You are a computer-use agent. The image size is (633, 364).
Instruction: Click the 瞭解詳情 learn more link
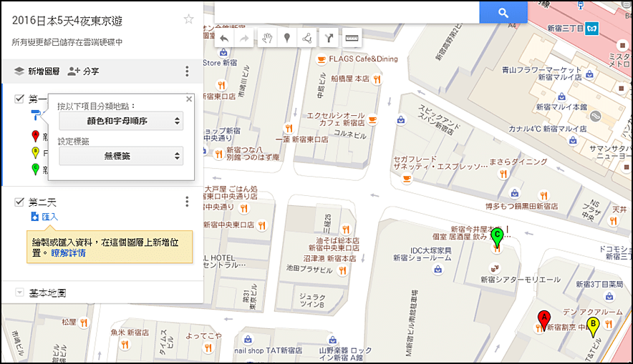coord(68,253)
